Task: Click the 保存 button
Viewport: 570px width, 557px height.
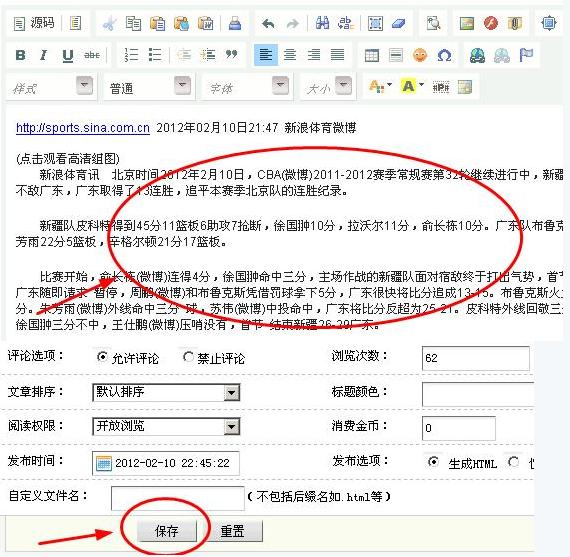Action: click(x=167, y=531)
